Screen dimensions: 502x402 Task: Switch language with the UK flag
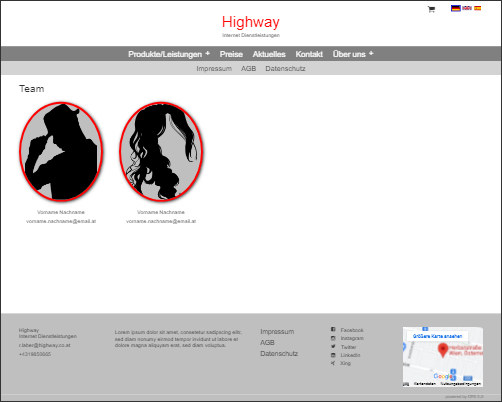(467, 8)
